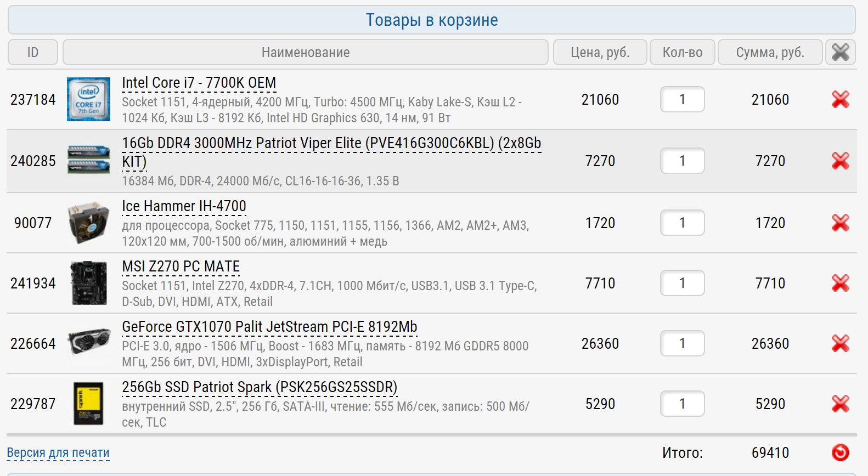
Task: Remove Patriot Viper Elite RAM from cart
Action: 840,161
